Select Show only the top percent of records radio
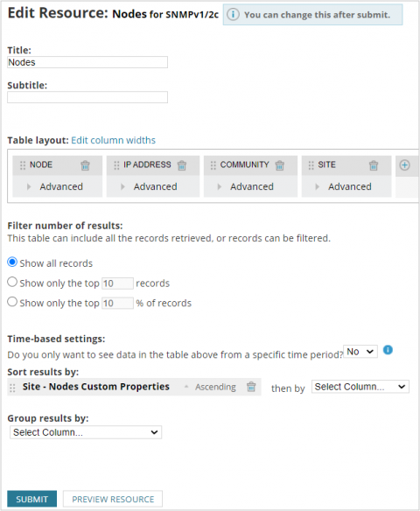Viewport: 420px width, 511px height. coord(12,302)
